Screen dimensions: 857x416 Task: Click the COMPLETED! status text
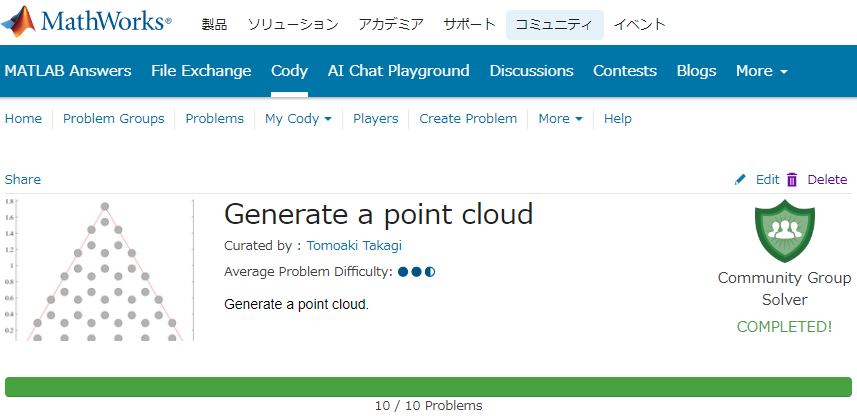tap(784, 327)
